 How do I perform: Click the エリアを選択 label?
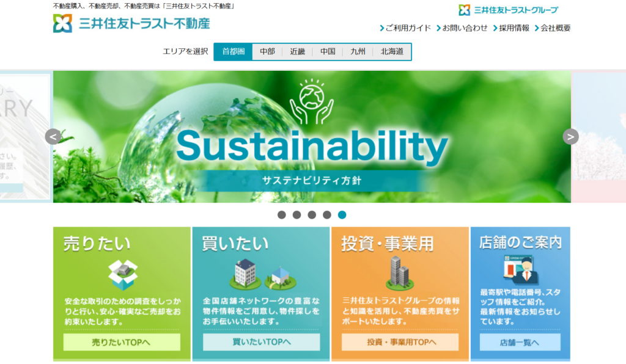pos(185,51)
